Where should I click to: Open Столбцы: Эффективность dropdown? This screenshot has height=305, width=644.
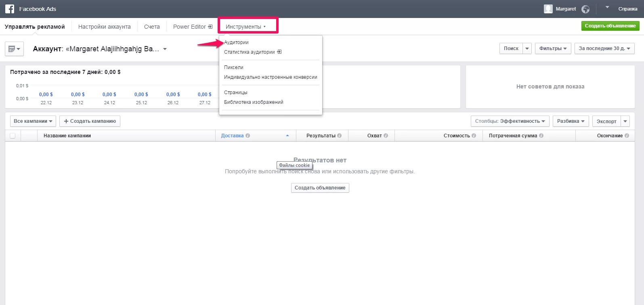pos(510,121)
